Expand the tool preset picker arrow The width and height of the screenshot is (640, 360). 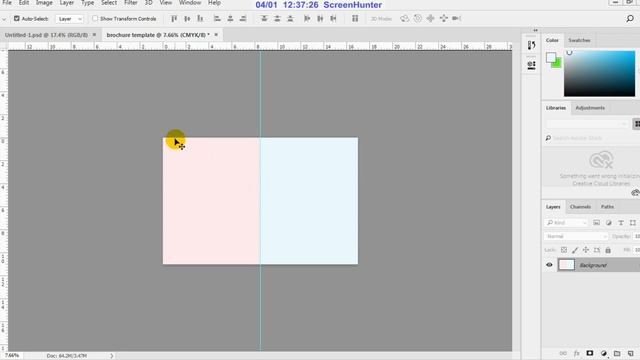point(4,19)
